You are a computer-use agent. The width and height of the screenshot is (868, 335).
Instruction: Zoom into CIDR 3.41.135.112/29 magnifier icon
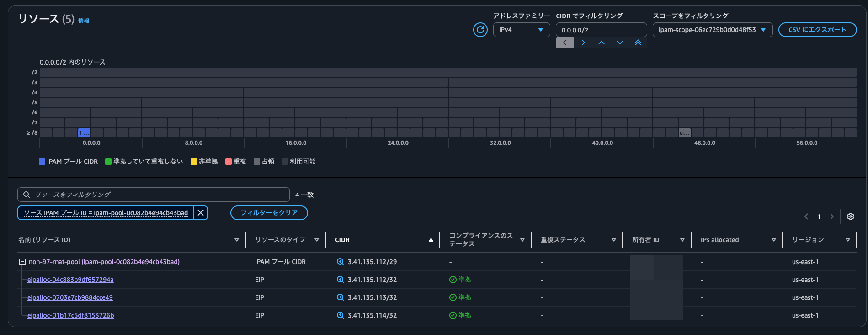click(340, 262)
